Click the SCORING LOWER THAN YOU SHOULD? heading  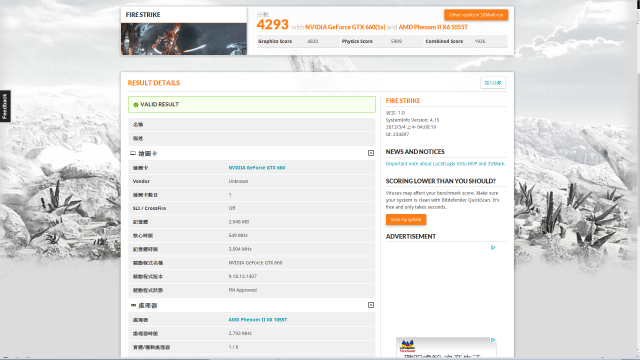click(x=441, y=181)
